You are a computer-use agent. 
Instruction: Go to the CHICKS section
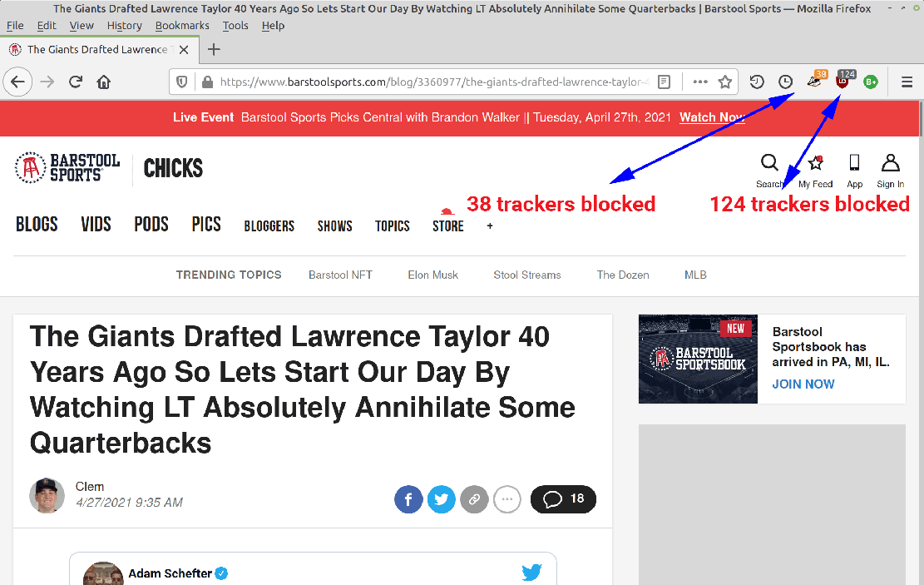pyautogui.click(x=173, y=168)
